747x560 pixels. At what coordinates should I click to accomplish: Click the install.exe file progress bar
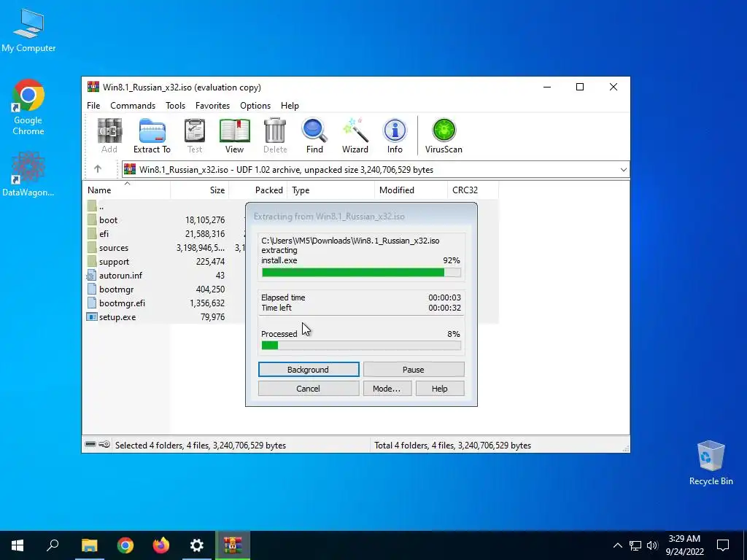pos(361,273)
